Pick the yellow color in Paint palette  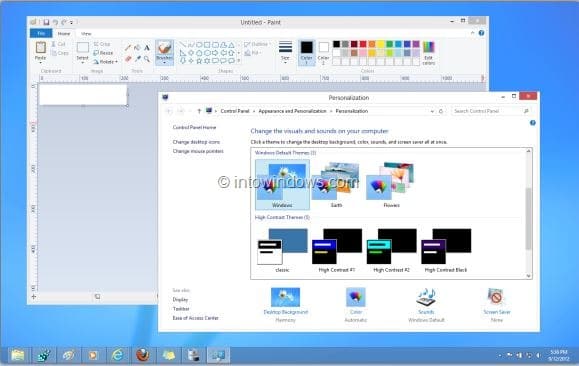[x=381, y=44]
